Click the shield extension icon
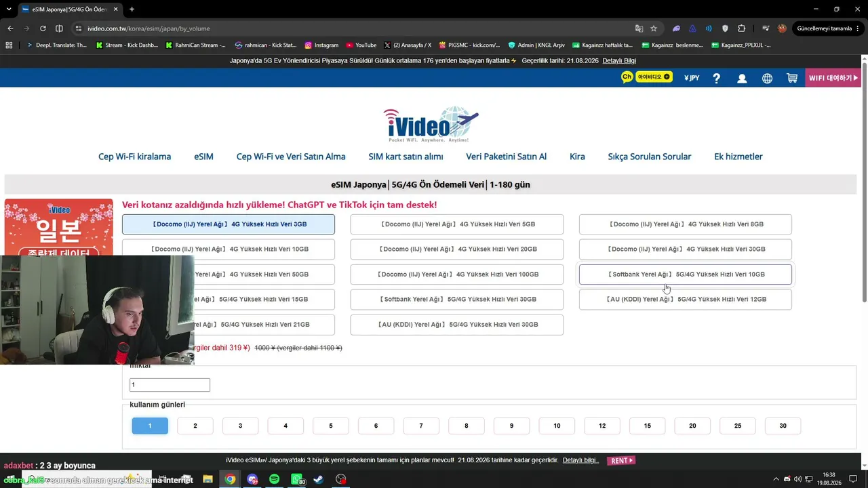This screenshot has width=868, height=488. tap(725, 28)
